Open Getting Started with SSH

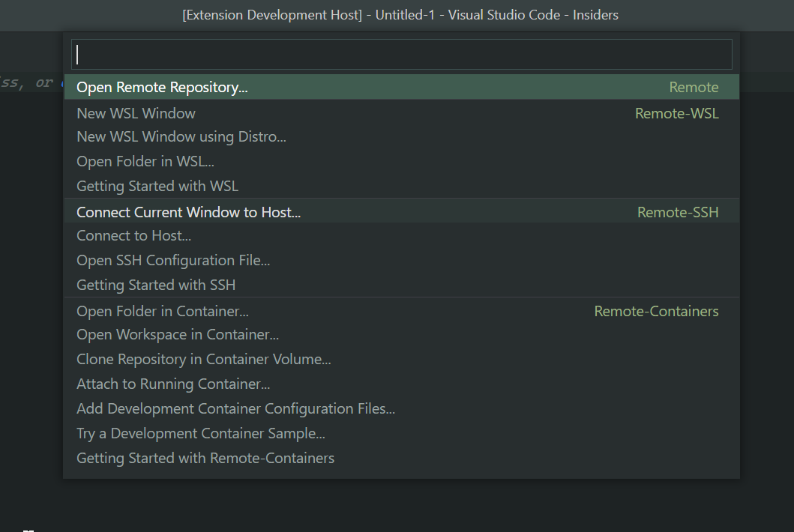pyautogui.click(x=156, y=285)
